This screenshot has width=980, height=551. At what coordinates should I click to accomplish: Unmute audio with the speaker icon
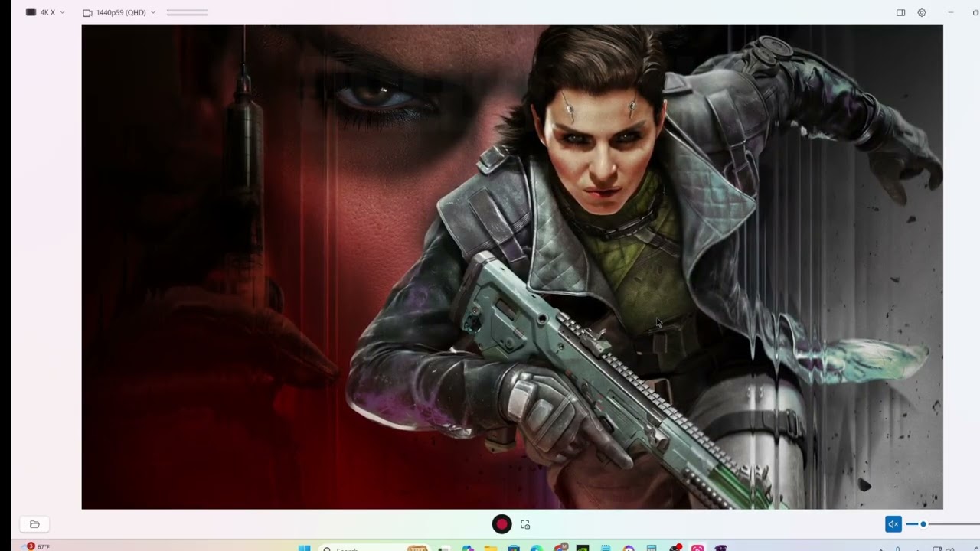pyautogui.click(x=893, y=524)
